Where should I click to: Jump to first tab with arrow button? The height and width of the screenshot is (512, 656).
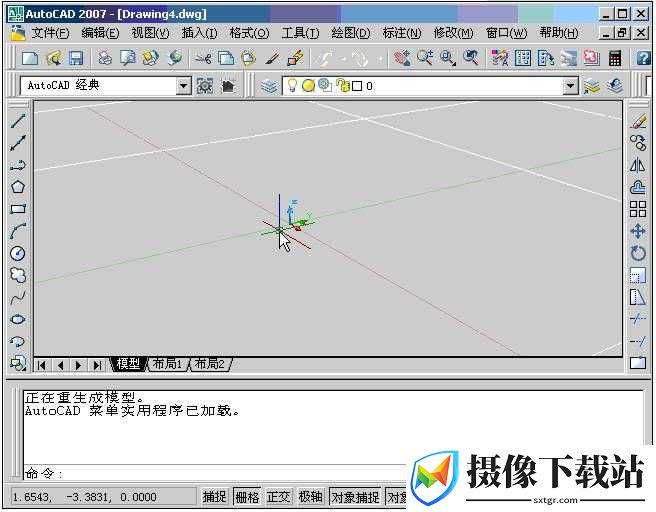click(42, 365)
